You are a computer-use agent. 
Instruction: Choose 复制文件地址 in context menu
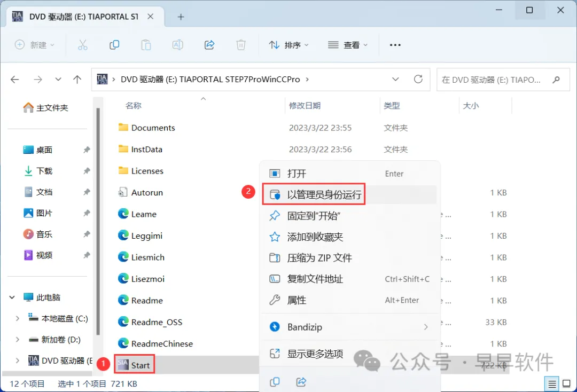(x=349, y=279)
